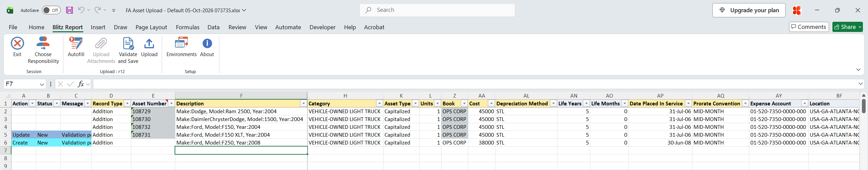Open Environments setup

(x=181, y=47)
